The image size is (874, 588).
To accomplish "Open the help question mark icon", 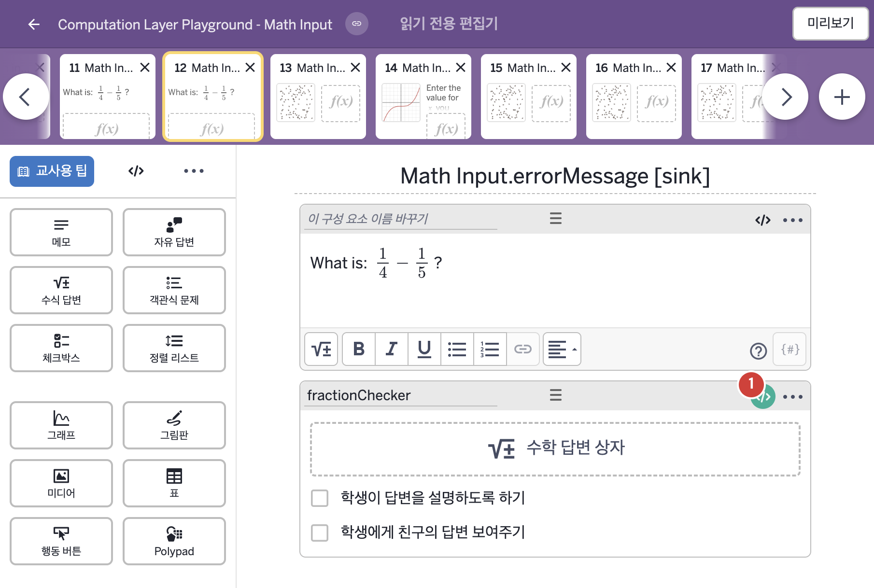I will (758, 351).
